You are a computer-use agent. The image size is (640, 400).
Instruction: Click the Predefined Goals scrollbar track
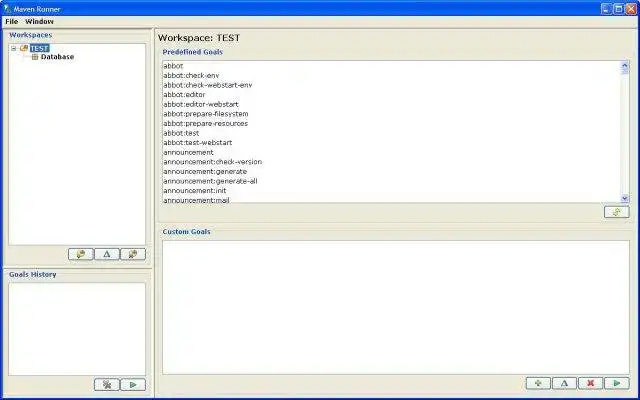click(x=625, y=135)
